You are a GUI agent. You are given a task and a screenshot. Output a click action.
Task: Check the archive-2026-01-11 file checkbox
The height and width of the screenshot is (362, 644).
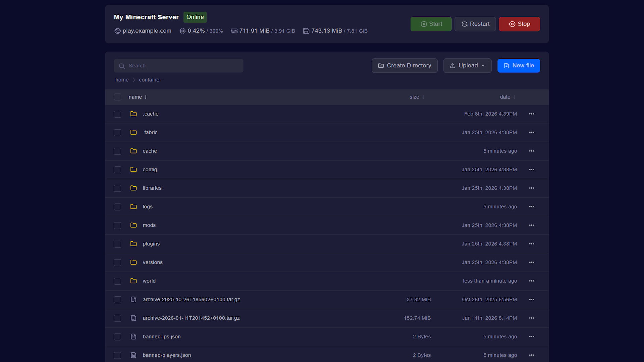(117, 318)
